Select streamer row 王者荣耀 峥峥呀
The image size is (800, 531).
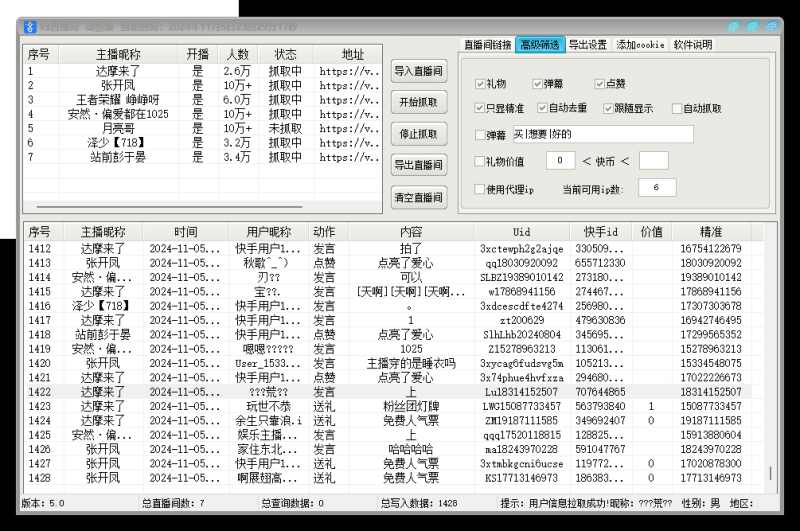pos(203,99)
